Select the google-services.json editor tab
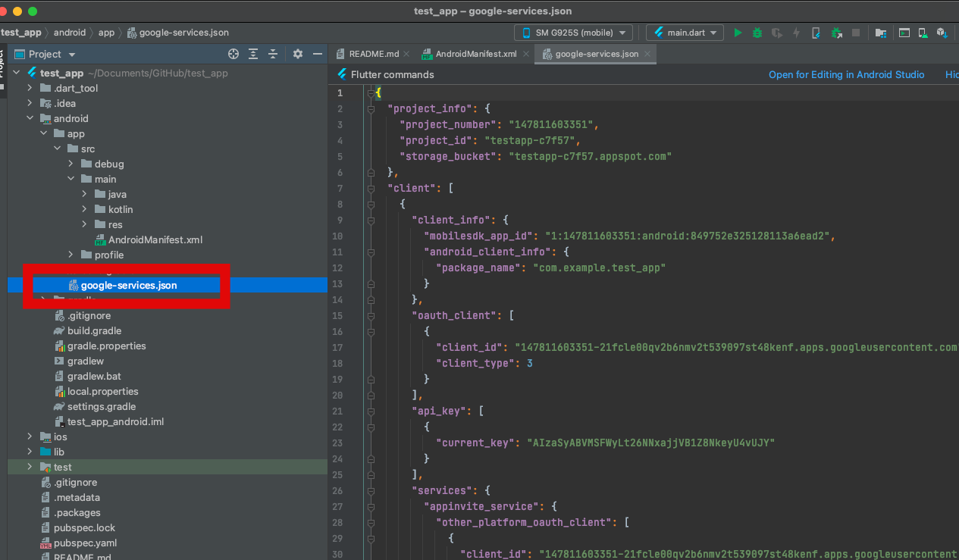The width and height of the screenshot is (959, 560). 597,54
